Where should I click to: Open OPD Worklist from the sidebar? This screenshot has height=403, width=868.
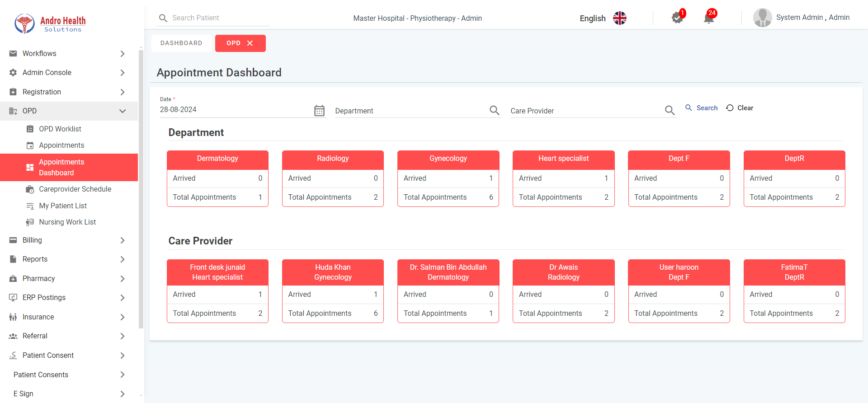(x=60, y=129)
